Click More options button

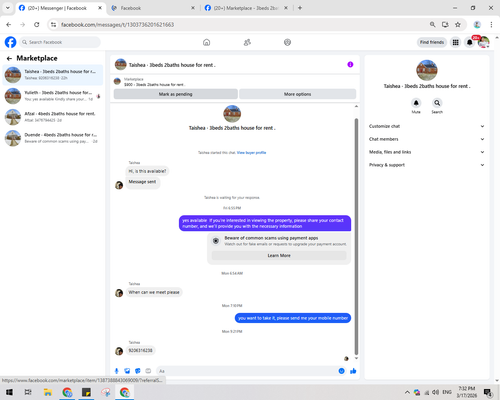(x=297, y=94)
